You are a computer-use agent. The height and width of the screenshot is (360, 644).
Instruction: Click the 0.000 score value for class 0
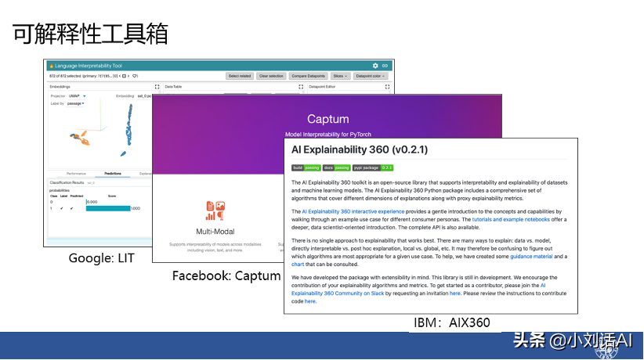[92, 202]
